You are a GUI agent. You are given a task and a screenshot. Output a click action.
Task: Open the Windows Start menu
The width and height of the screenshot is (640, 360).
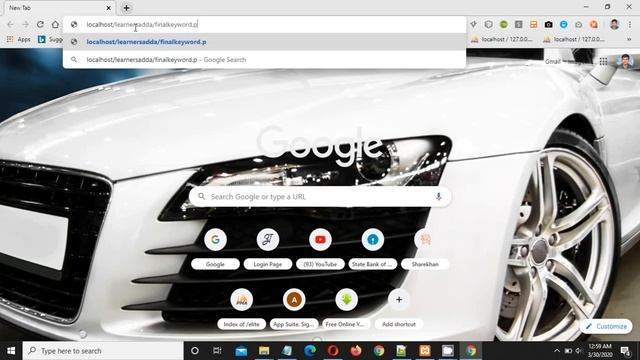click(x=11, y=351)
